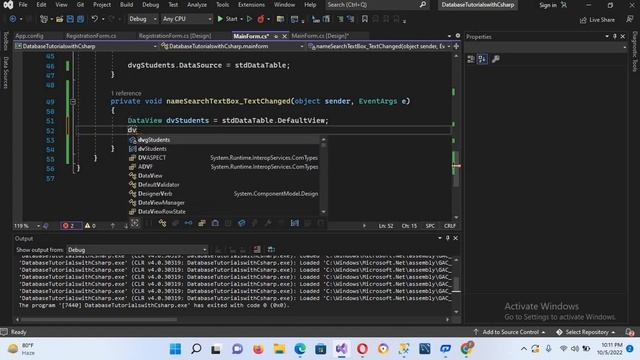Toggle the pin on MainForm.cs tab
The width and height of the screenshot is (640, 360).
(x=276, y=36)
